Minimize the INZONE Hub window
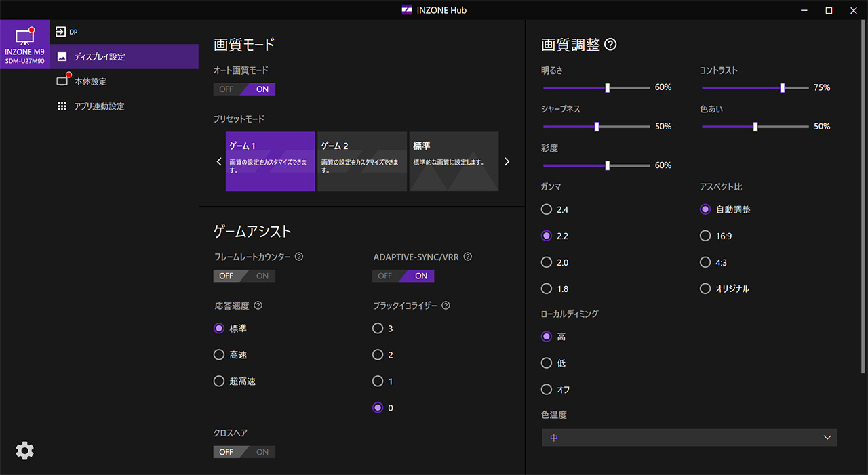The height and width of the screenshot is (475, 868). pos(804,10)
